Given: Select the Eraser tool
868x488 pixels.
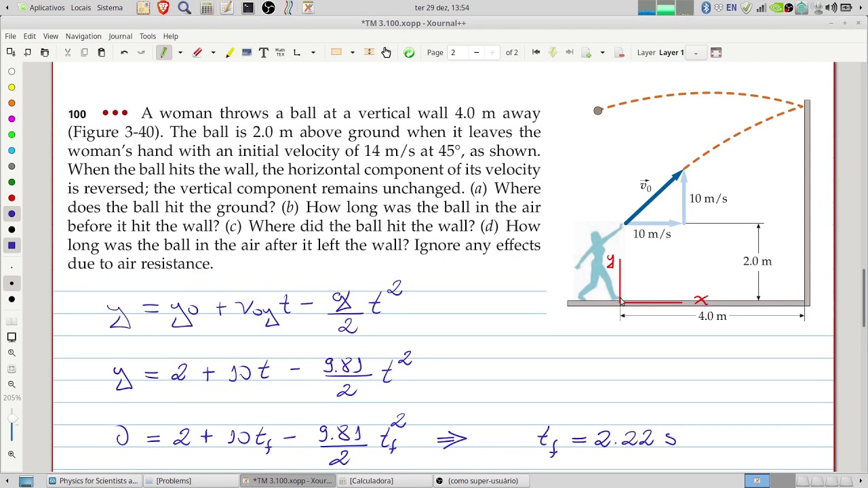Looking at the screenshot, I should (x=197, y=52).
